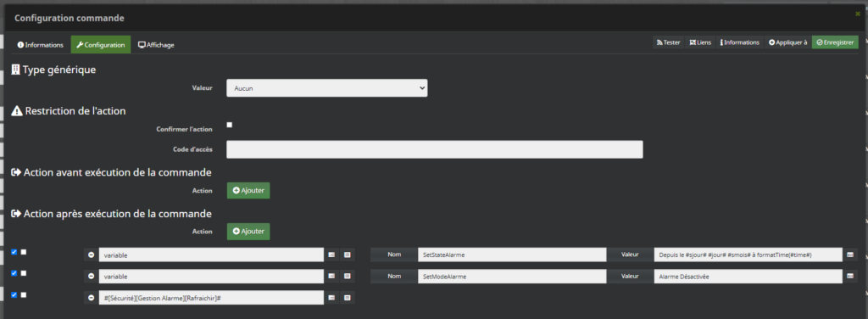This screenshot has height=319, width=868.
Task: Open the Liens button
Action: click(x=700, y=42)
